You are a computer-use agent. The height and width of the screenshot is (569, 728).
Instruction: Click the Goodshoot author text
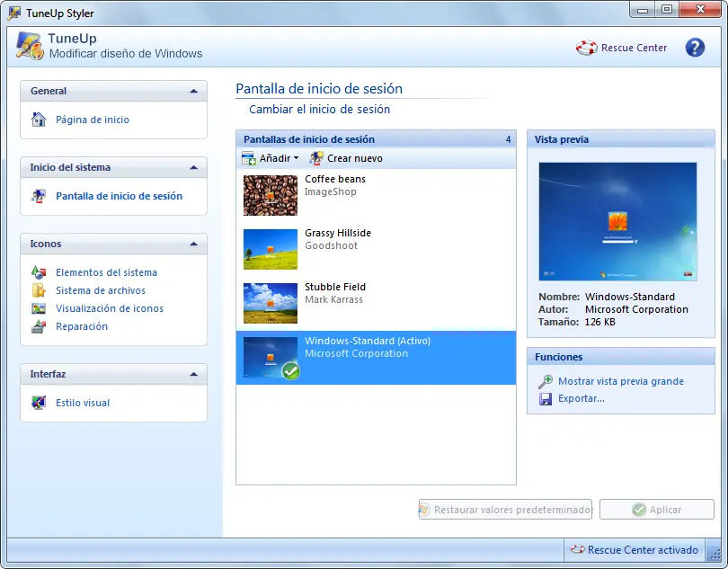[331, 245]
